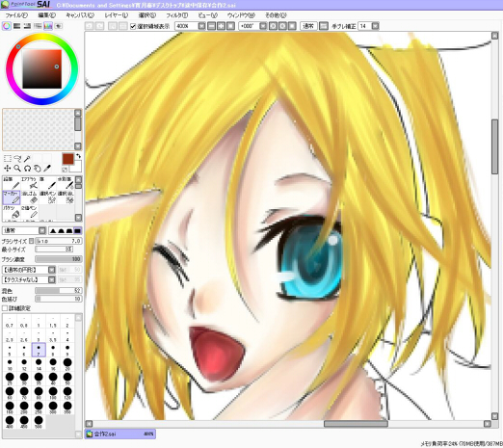Select the lasso selection tool

[17, 158]
